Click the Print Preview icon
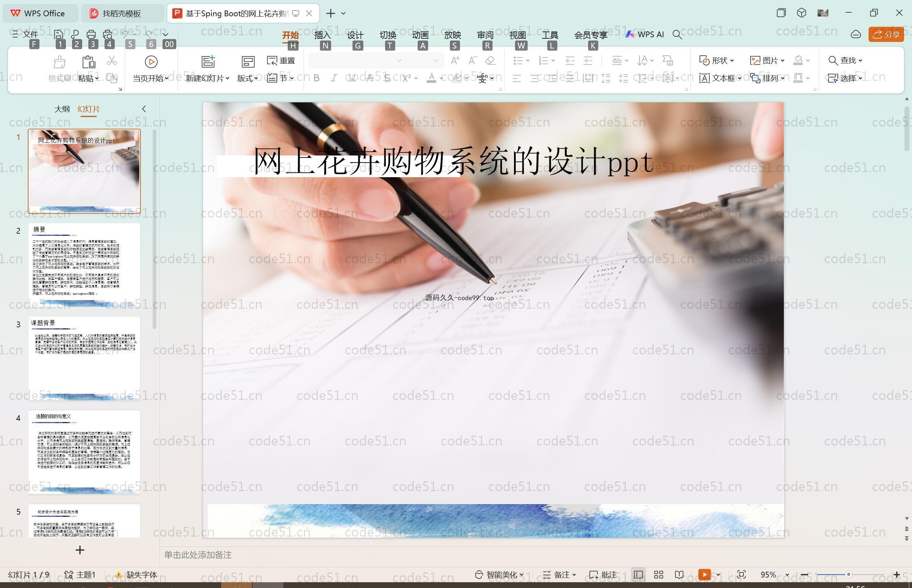 (x=108, y=34)
